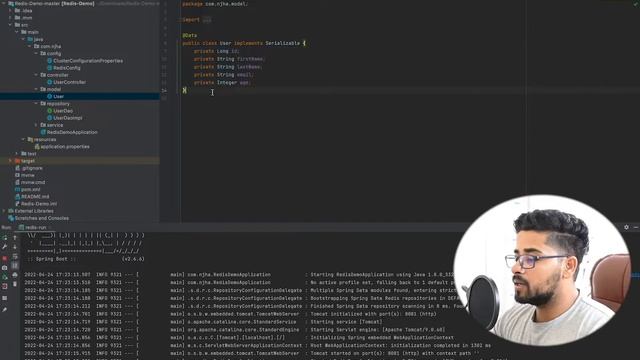Viewport: 640px width, 360px height.
Task: Click 'Starting RedisDemoApplication' log line
Action: coord(382,275)
